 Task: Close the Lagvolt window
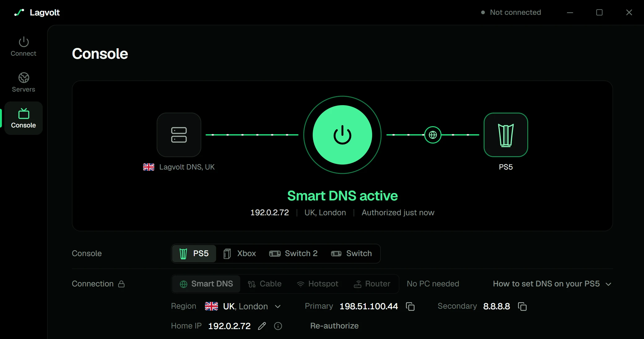(629, 12)
